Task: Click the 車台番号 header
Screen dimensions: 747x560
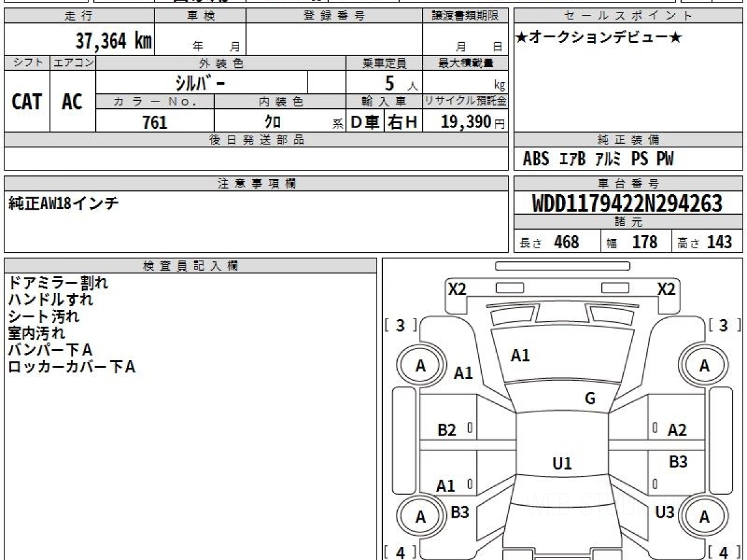Action: 629,184
